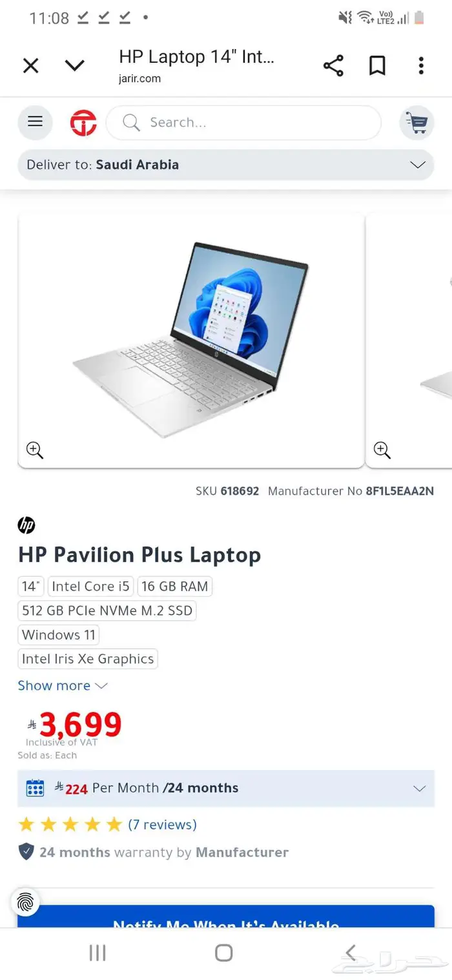Tap the share icon in browser bar
The image size is (452, 980).
(333, 65)
